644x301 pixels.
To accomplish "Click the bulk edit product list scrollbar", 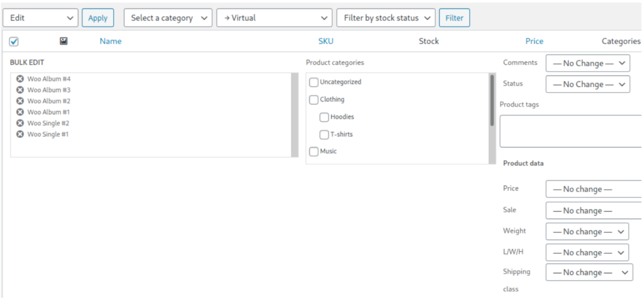I will click(x=294, y=115).
